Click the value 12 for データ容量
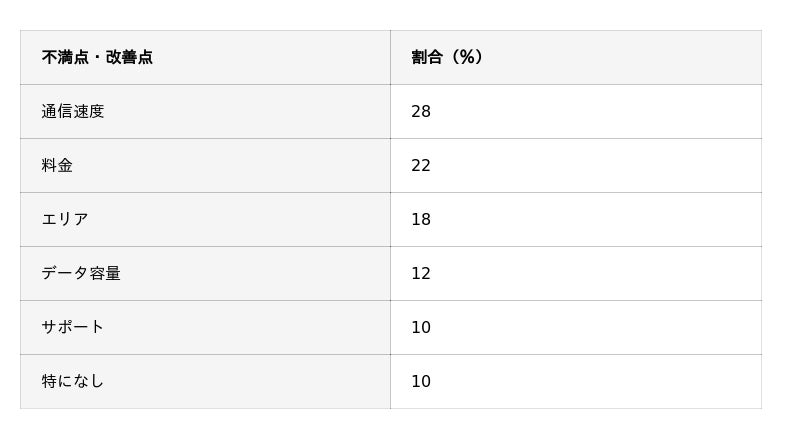Screen dimensions: 800x439 click(421, 273)
